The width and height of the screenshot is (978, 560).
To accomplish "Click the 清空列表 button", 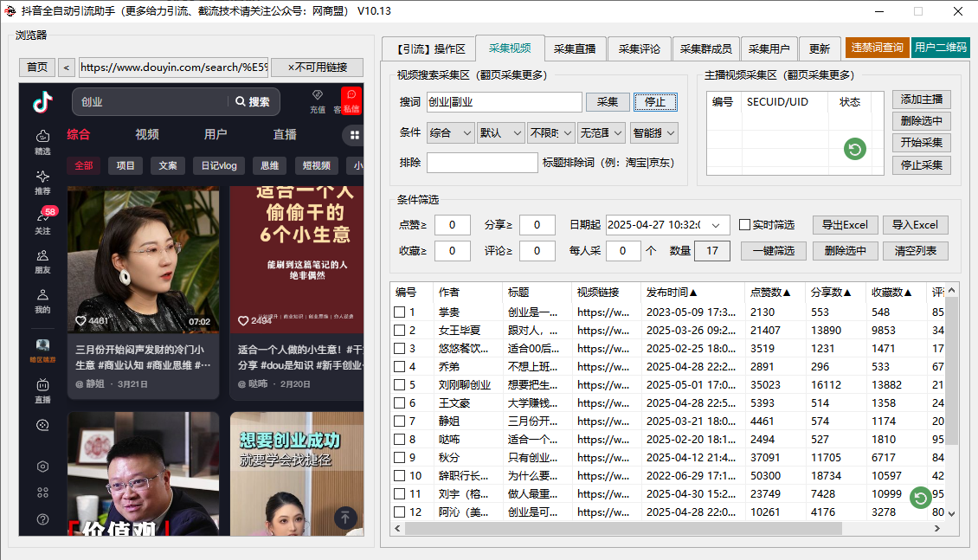I will (x=916, y=251).
